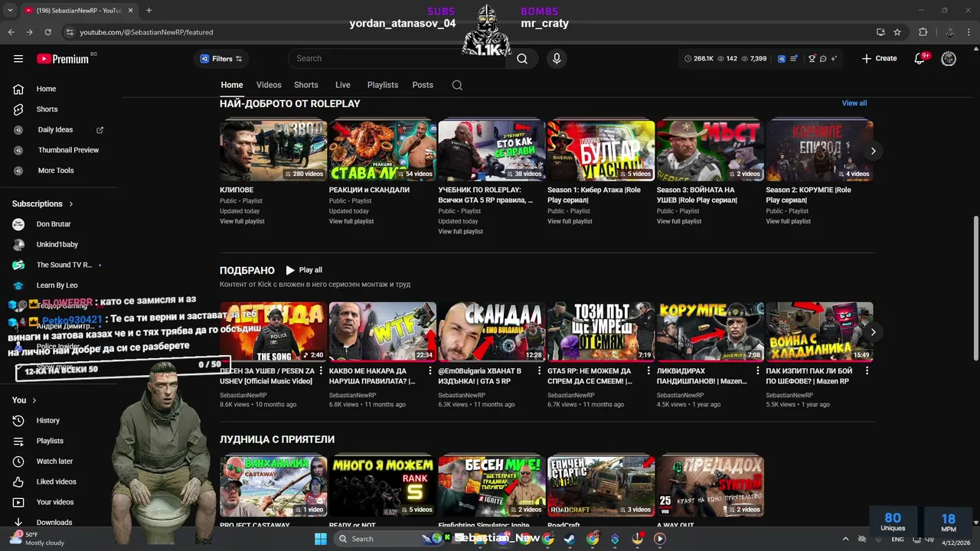Click the magnifier search submit button
The width and height of the screenshot is (980, 551).
click(522, 58)
